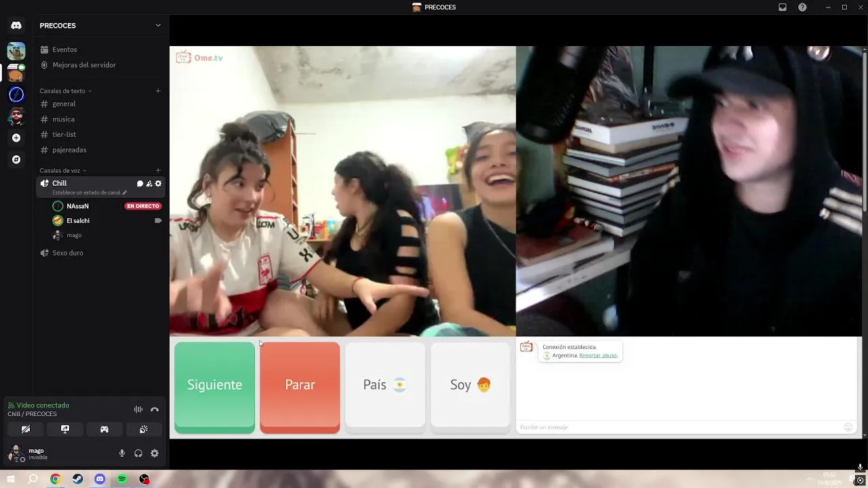Open Discord inbox icon in title bar
The height and width of the screenshot is (488, 868).
point(783,7)
